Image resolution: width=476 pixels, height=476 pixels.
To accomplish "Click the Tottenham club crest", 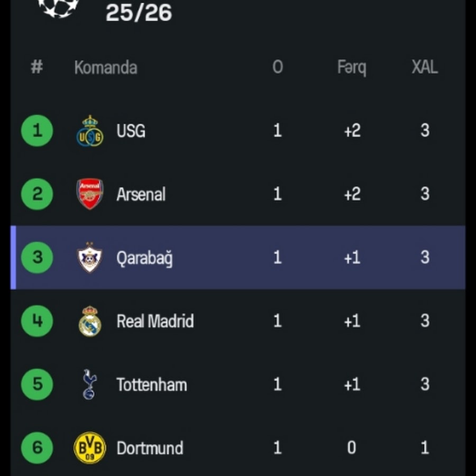I will coord(89,385).
